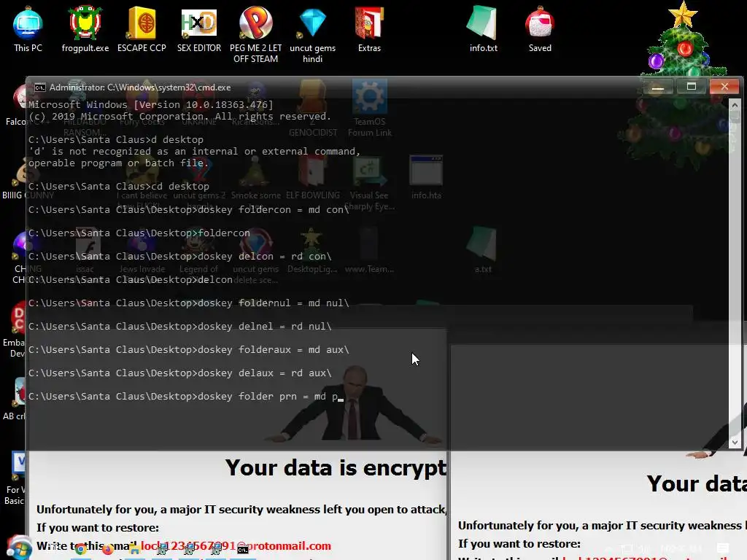Click the cmd window title 'Administrator: C:\Windows\system32\cmd.exe'

140,87
